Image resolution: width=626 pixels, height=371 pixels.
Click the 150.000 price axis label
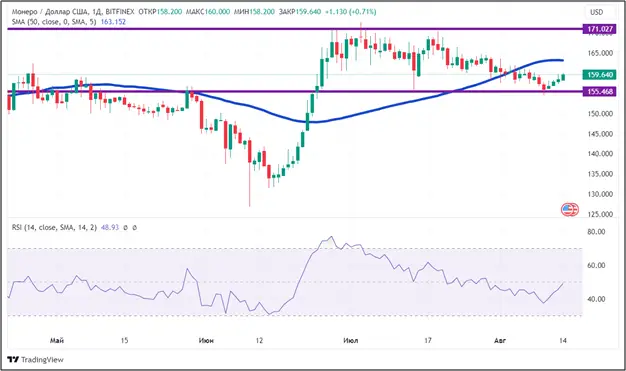coord(600,114)
